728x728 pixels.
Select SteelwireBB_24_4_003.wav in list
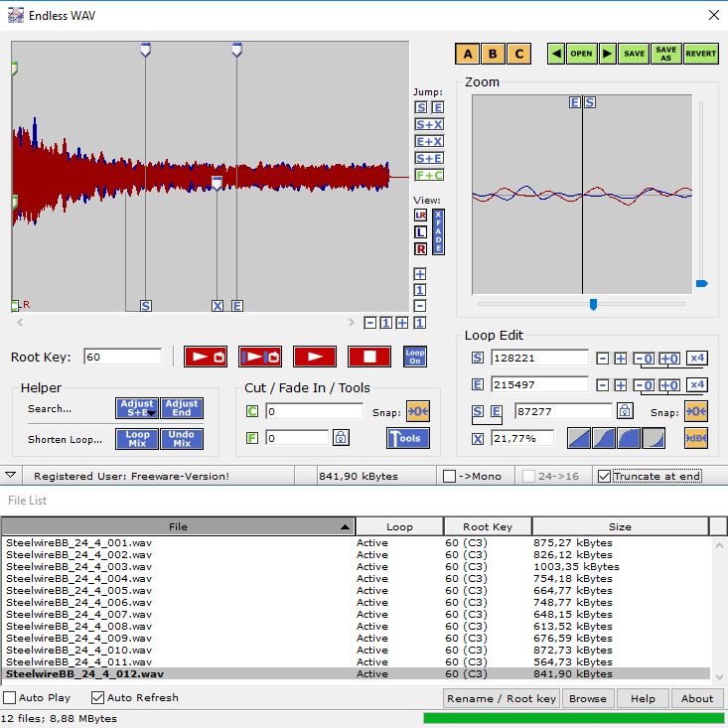pos(356,567)
